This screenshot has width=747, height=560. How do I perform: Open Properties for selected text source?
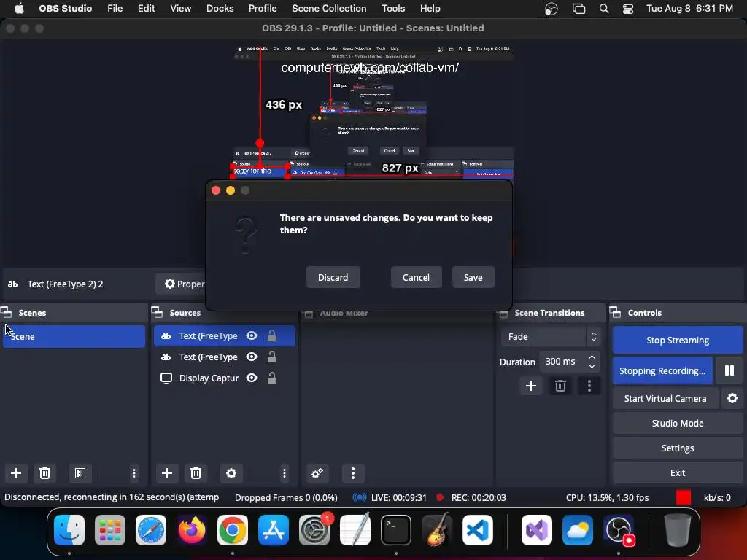point(184,284)
